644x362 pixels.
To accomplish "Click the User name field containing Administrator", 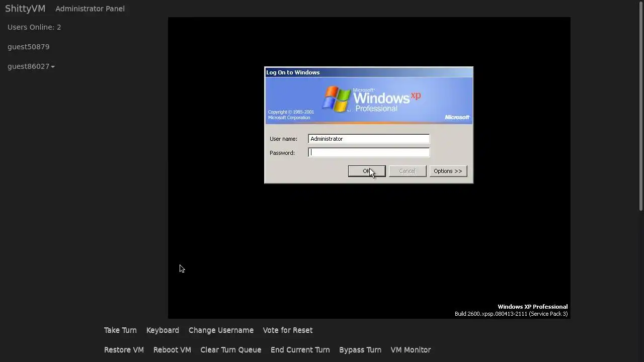I will pos(369,139).
